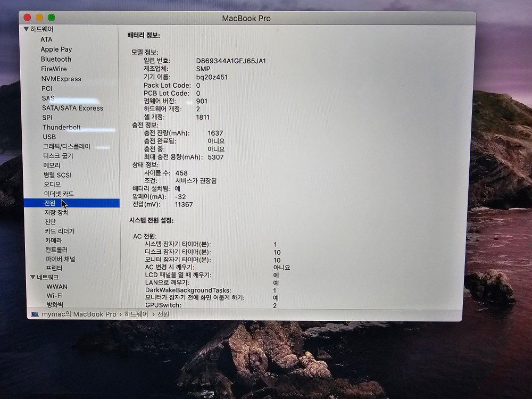Open 컨트롤러 sidebar item
The width and height of the screenshot is (532, 399).
pyautogui.click(x=56, y=250)
